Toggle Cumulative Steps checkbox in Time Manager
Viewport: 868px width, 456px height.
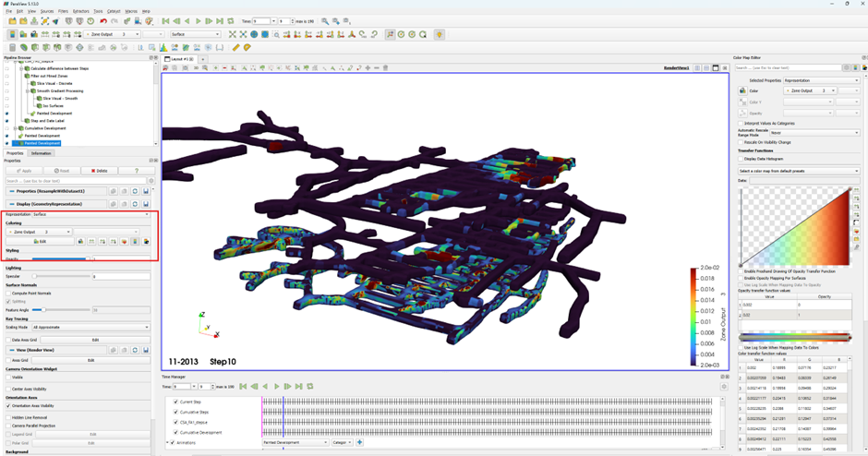[x=176, y=413]
